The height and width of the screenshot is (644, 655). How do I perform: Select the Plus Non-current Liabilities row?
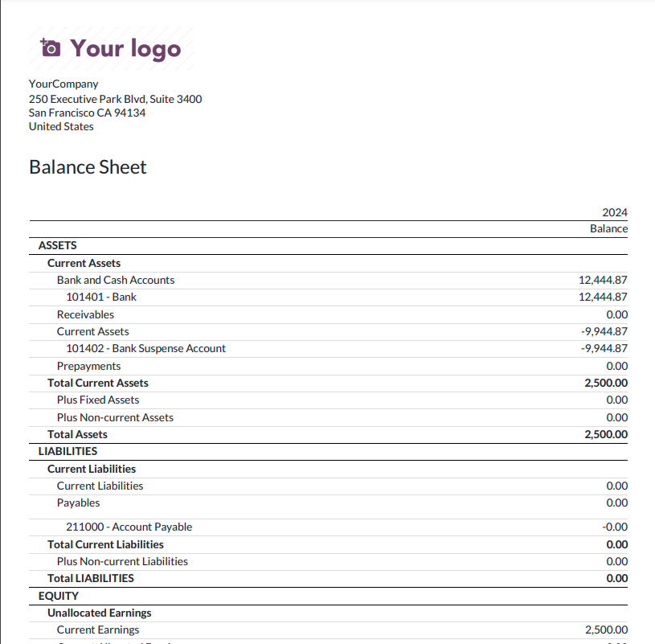[x=122, y=561]
